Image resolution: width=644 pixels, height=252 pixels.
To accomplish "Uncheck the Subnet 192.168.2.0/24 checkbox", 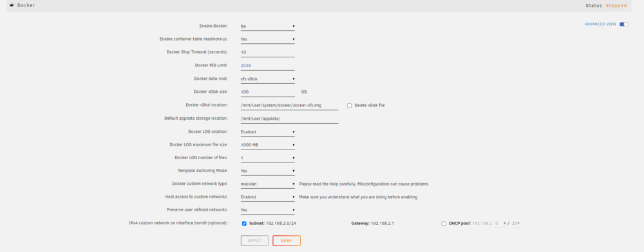I will click(244, 224).
